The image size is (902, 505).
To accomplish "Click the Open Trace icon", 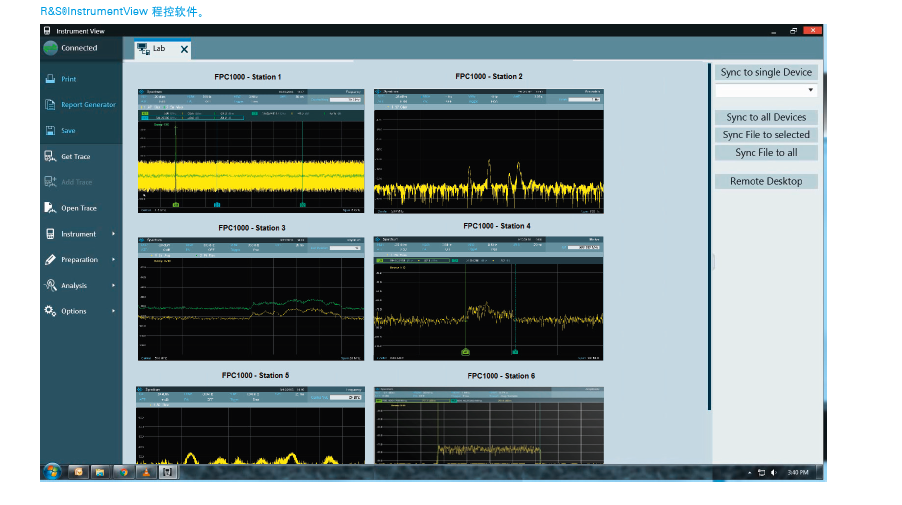I will coord(51,208).
